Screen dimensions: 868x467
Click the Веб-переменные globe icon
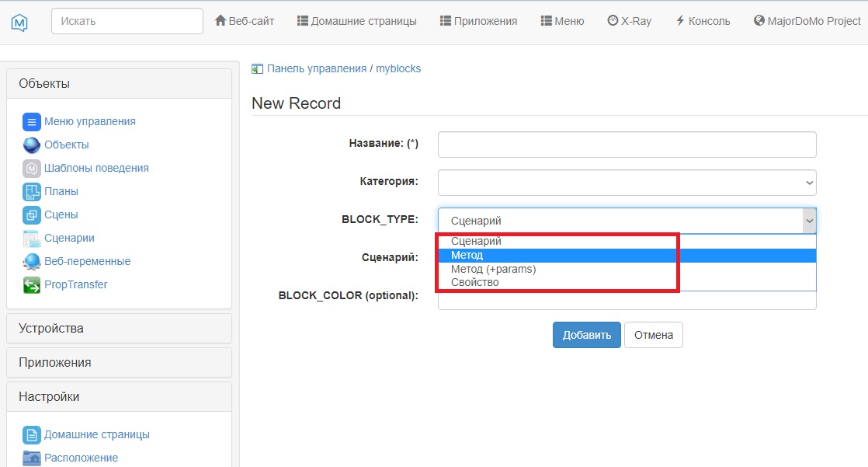[31, 262]
